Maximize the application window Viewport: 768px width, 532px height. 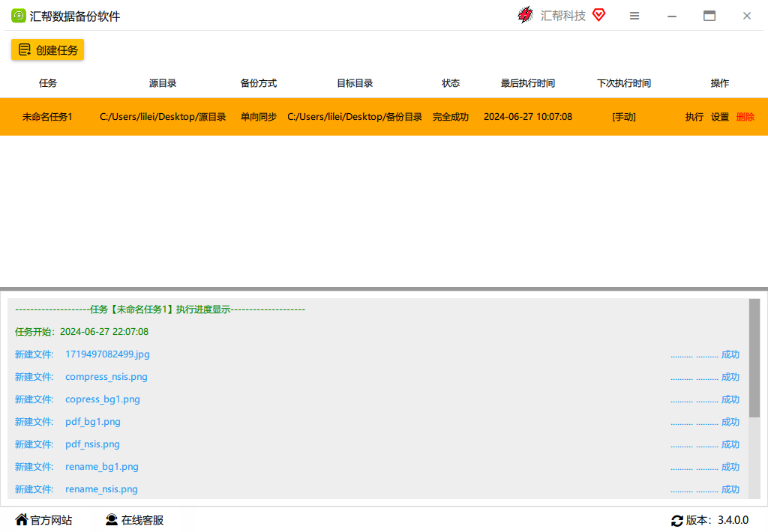tap(709, 16)
